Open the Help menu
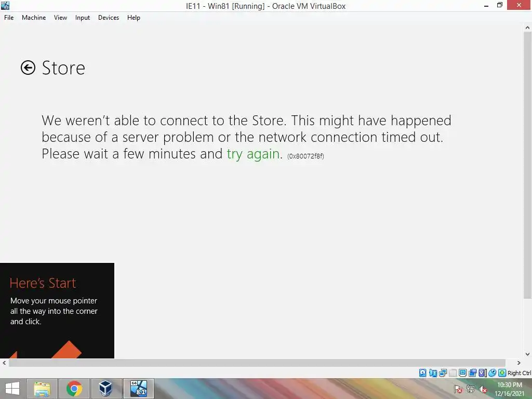This screenshot has width=532, height=399. tap(134, 18)
